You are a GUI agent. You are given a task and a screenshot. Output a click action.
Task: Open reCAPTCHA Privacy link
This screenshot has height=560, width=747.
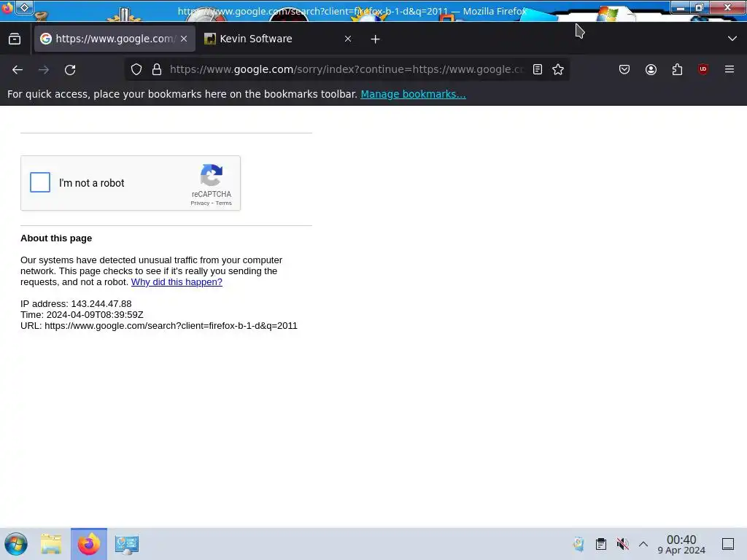pos(200,203)
